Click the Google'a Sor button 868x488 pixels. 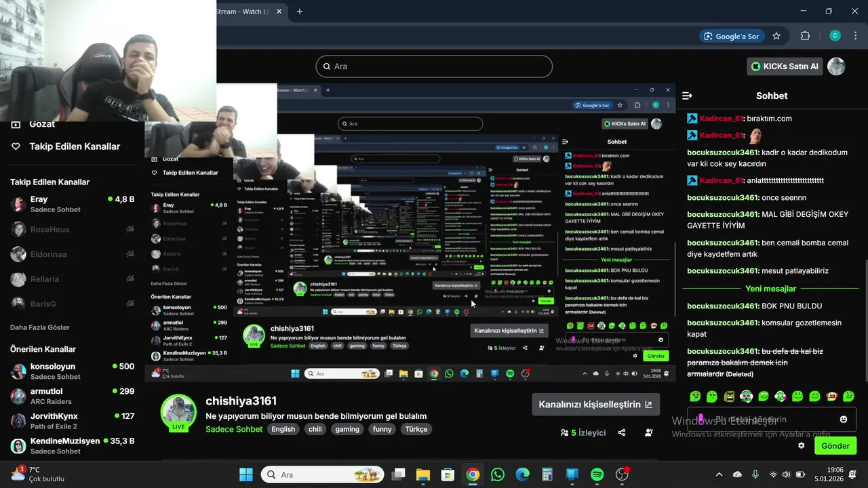coord(732,36)
